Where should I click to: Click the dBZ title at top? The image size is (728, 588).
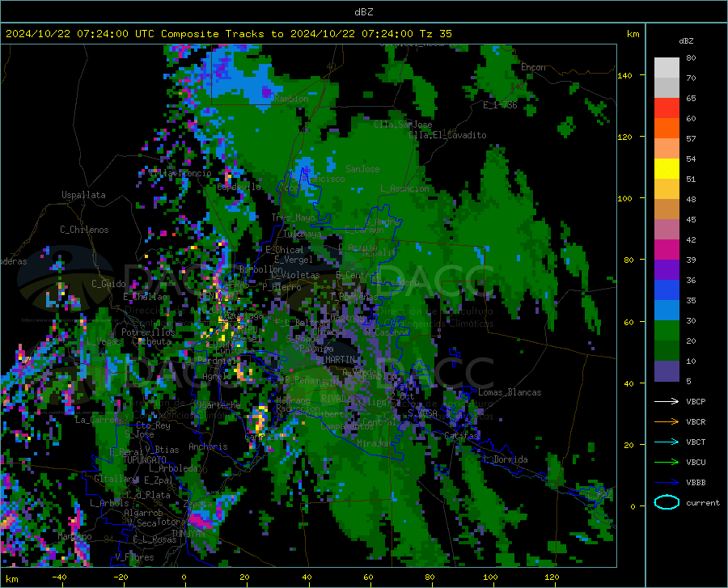click(x=363, y=12)
